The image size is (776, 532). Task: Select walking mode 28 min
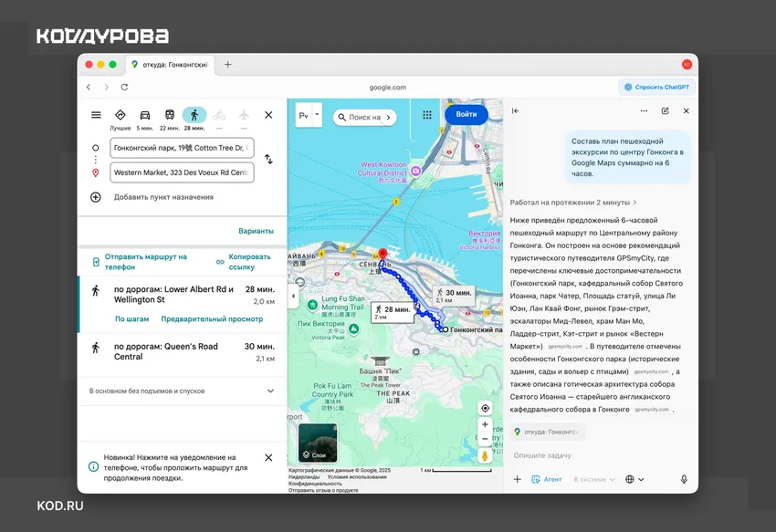click(194, 120)
